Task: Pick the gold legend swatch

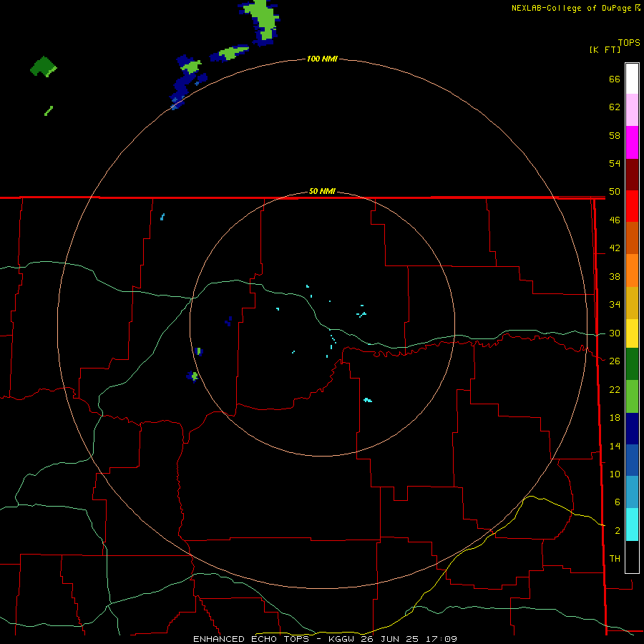Action: tap(632, 303)
